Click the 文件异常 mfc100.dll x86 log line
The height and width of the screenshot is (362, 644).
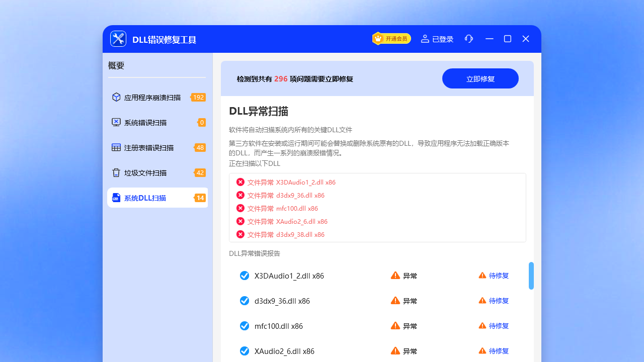pyautogui.click(x=283, y=208)
